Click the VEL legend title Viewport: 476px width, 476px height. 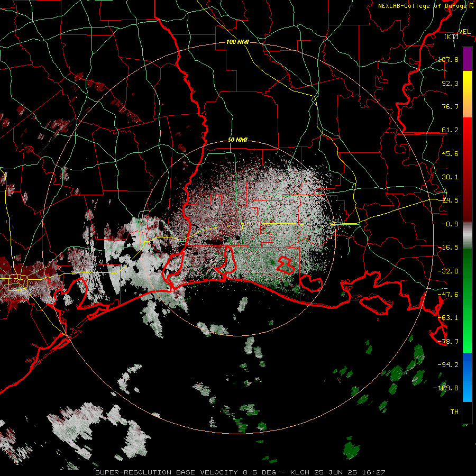[x=464, y=31]
